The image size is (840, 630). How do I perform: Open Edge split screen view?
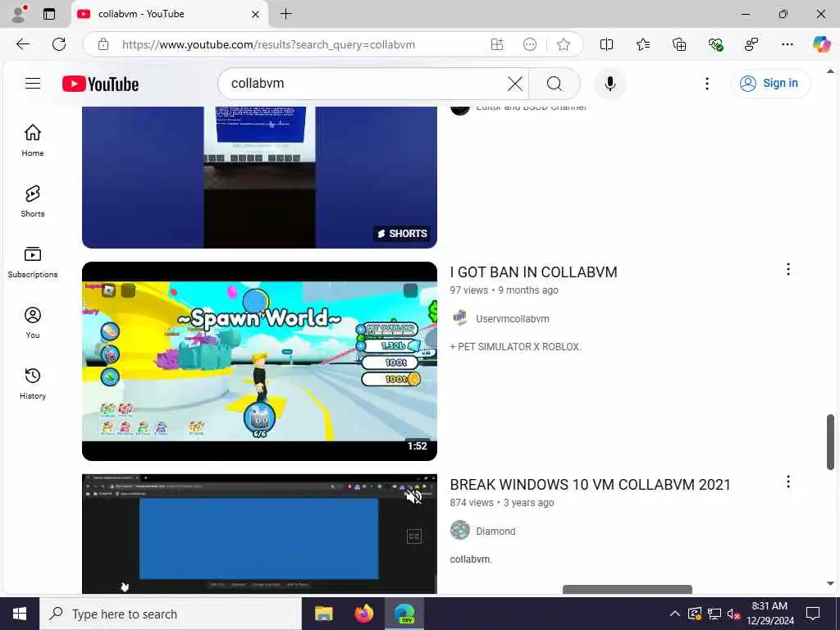pyautogui.click(x=606, y=44)
